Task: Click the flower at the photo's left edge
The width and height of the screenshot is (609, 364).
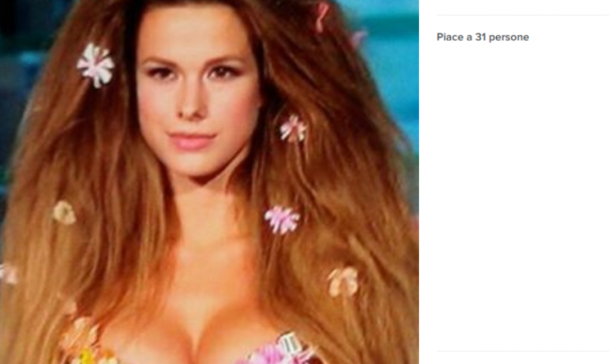Action: 7,273
